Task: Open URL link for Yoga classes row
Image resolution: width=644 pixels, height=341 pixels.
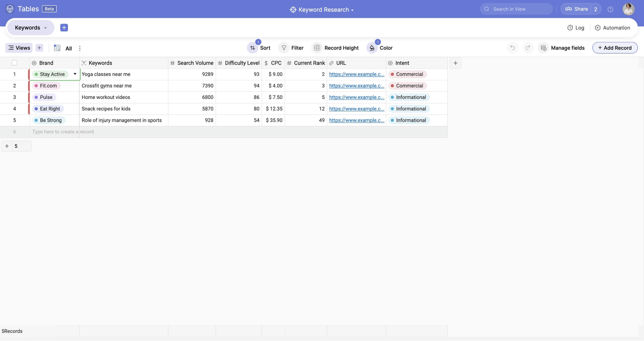Action: [x=356, y=74]
